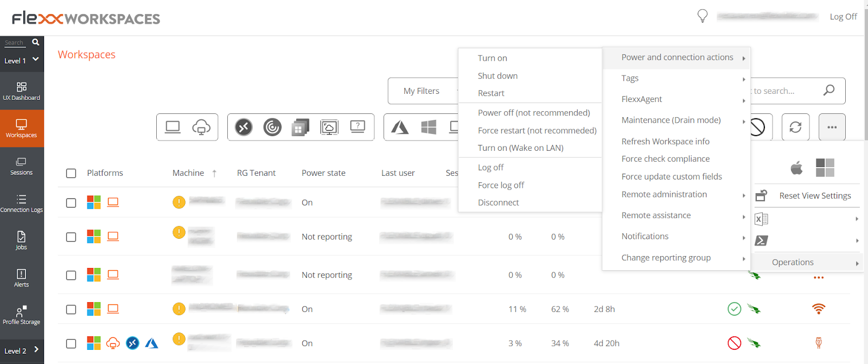Check the first workspace row checkbox
The height and width of the screenshot is (364, 868).
71,203
